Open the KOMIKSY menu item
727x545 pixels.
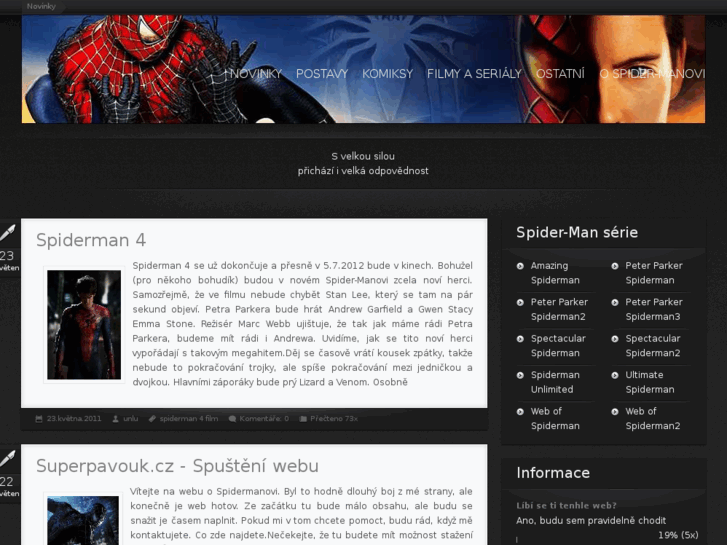pyautogui.click(x=388, y=74)
